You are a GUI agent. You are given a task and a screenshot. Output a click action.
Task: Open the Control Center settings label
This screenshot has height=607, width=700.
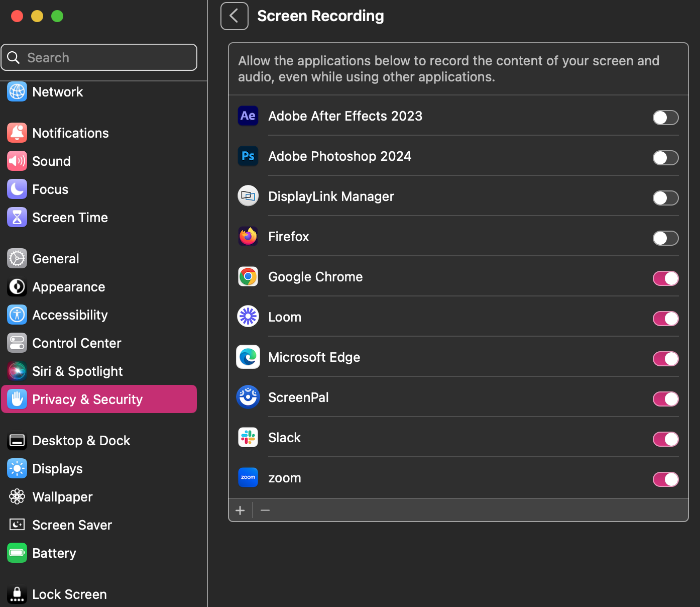(x=77, y=343)
